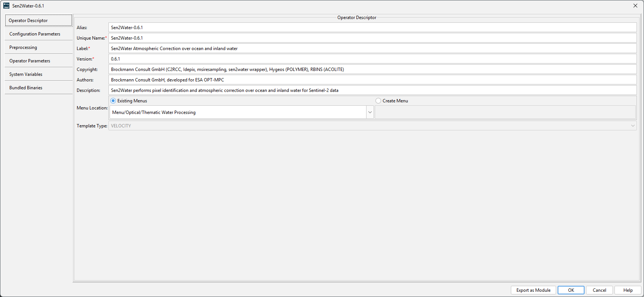Switch to Configuration Parameters tab

(39, 34)
